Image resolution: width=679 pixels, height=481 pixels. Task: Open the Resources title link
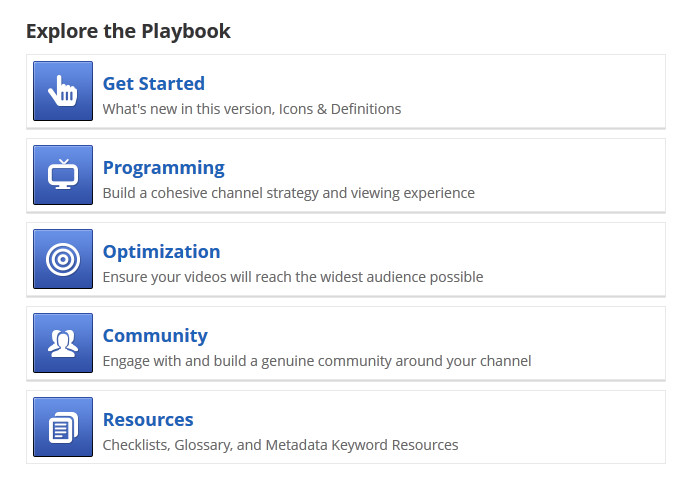[x=148, y=420]
